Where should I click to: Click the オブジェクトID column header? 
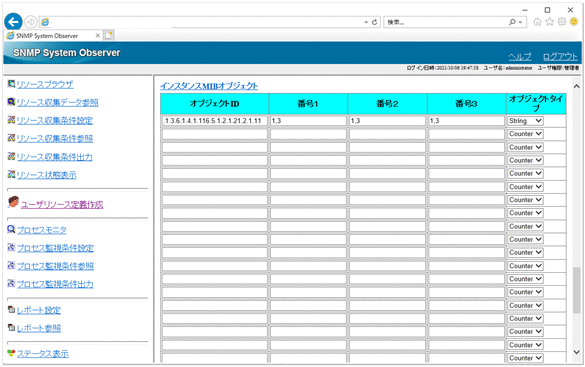pos(215,104)
